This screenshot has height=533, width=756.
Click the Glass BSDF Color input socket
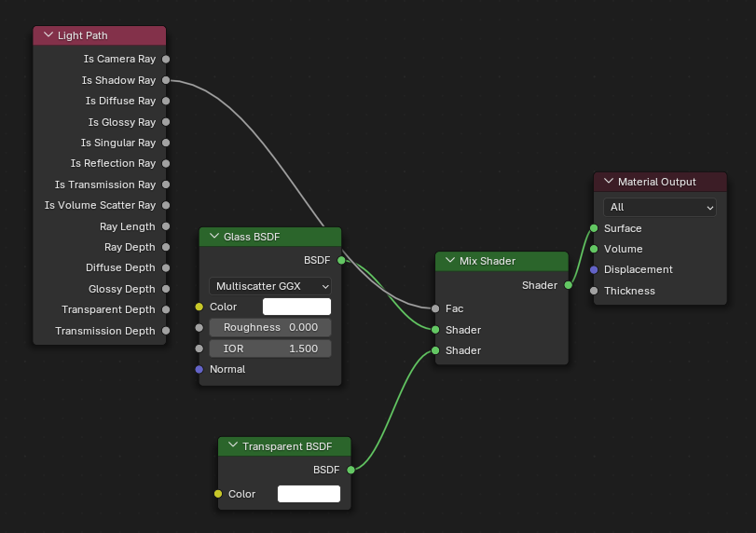click(199, 307)
